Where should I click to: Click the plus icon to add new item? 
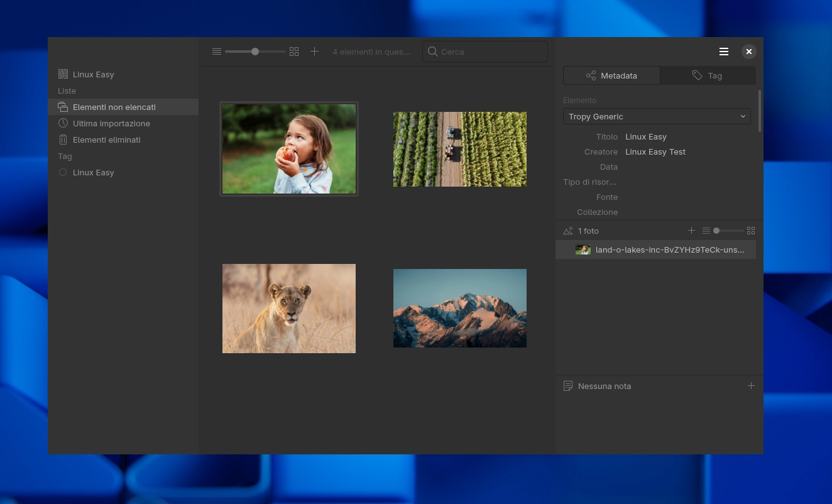coord(315,52)
